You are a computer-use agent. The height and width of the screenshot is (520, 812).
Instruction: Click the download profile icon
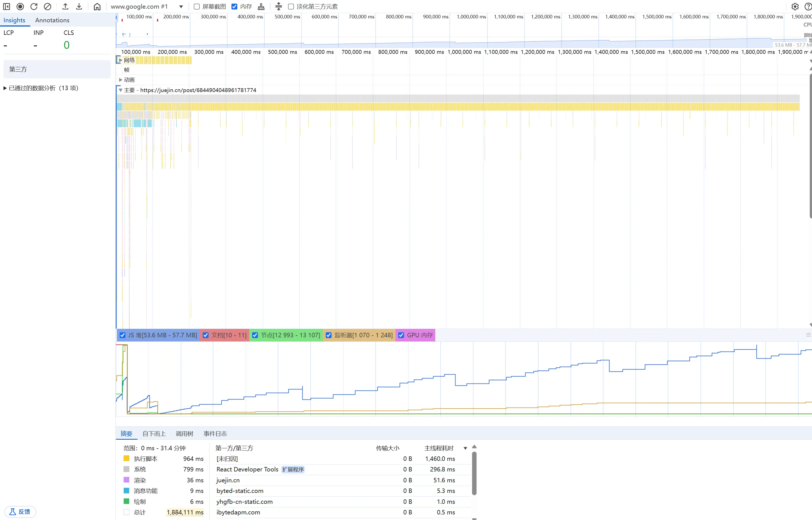click(x=79, y=6)
